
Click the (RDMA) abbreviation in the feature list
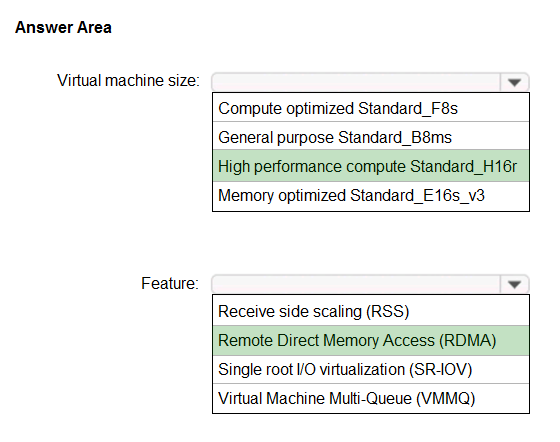pos(468,341)
